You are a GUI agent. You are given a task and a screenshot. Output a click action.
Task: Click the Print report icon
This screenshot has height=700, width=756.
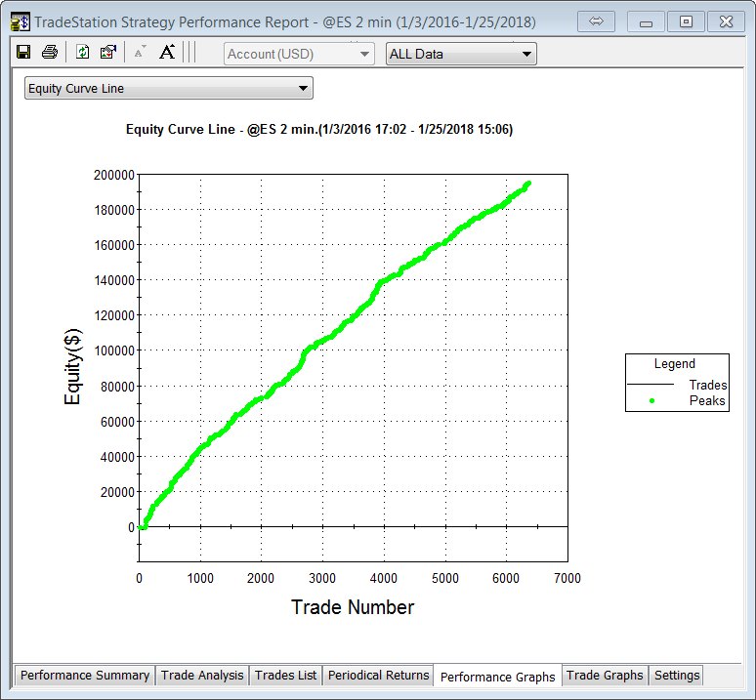49,53
